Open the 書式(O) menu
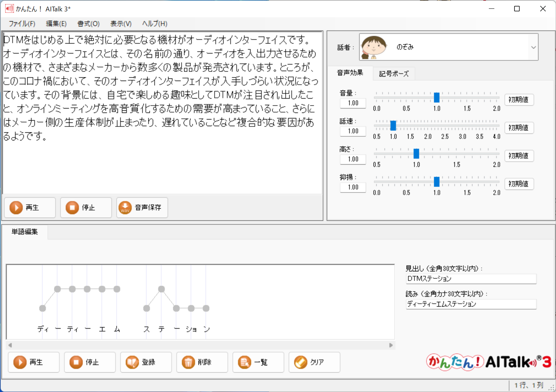The width and height of the screenshot is (556, 392). [88, 24]
